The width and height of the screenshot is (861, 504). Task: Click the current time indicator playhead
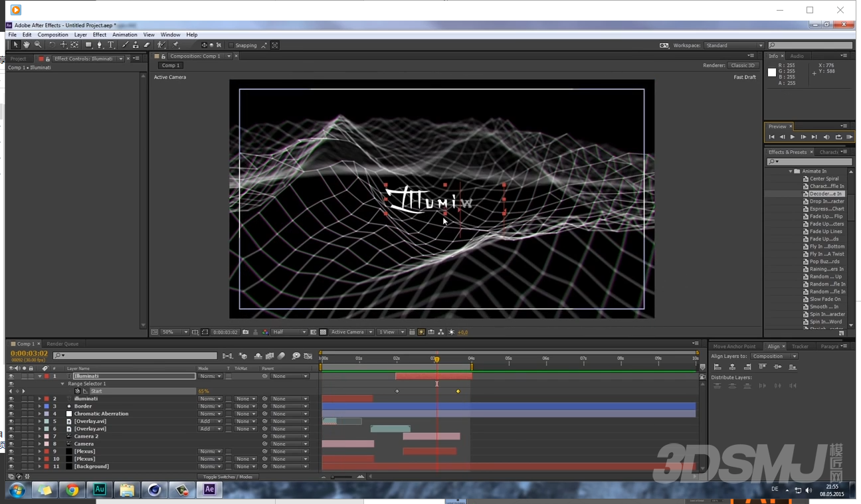(x=436, y=359)
